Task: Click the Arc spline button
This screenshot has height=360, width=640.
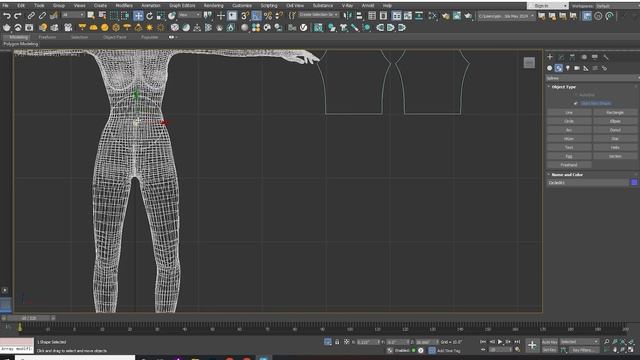Action: pyautogui.click(x=569, y=130)
